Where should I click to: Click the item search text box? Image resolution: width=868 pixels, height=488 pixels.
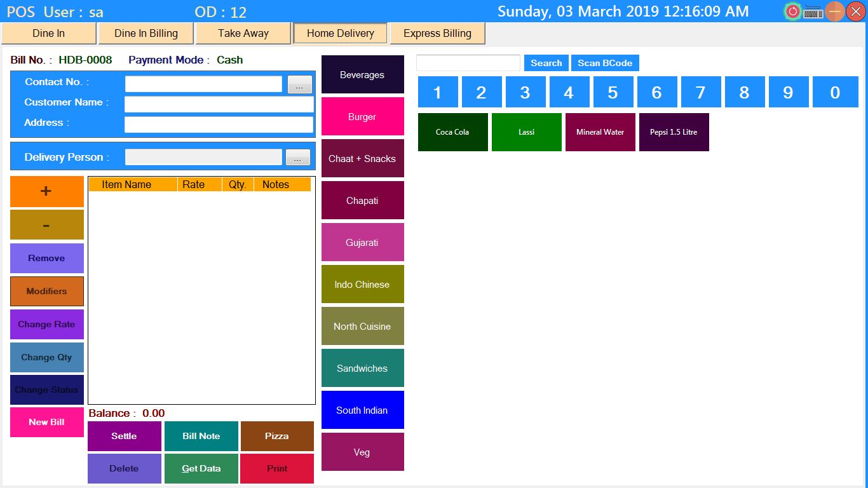click(468, 63)
